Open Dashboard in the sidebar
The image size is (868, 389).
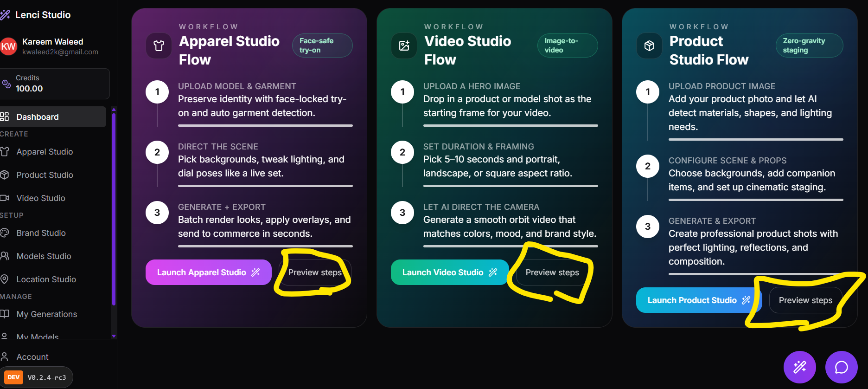[37, 117]
